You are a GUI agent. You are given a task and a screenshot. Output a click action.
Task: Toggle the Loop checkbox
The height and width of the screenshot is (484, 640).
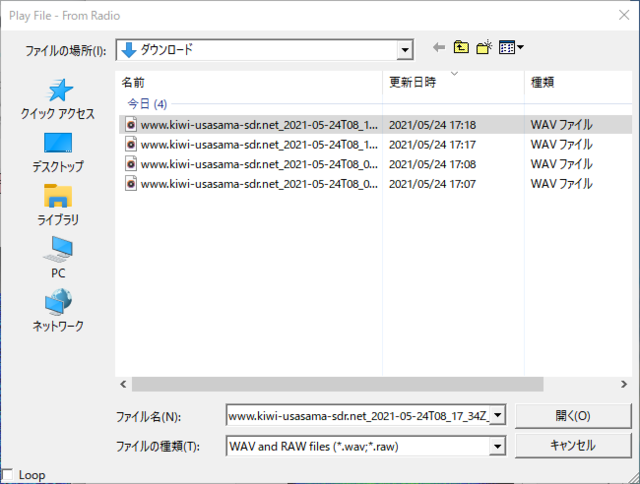click(x=7, y=475)
